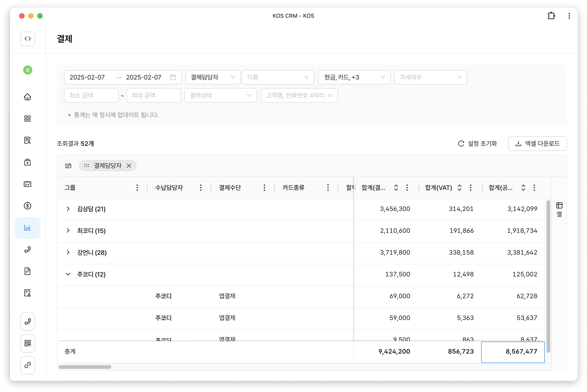The height and width of the screenshot is (392, 587).
Task: Click the home icon in sidebar
Action: [x=28, y=97]
